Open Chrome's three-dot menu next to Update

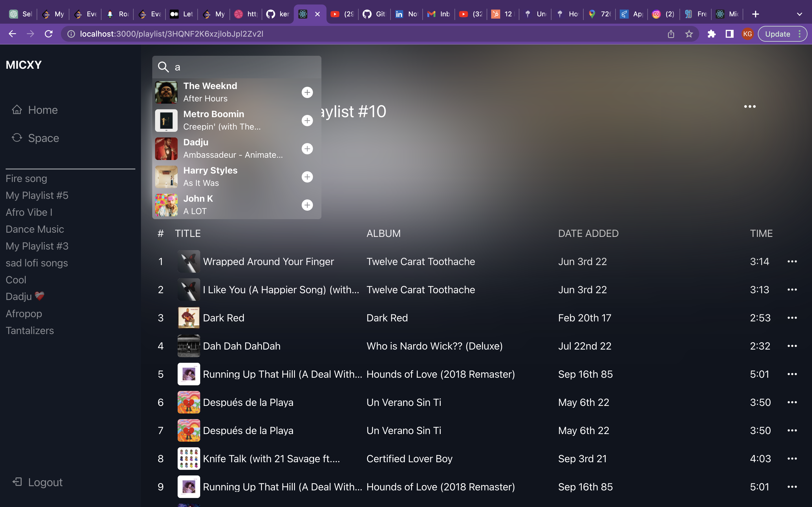[x=800, y=34]
